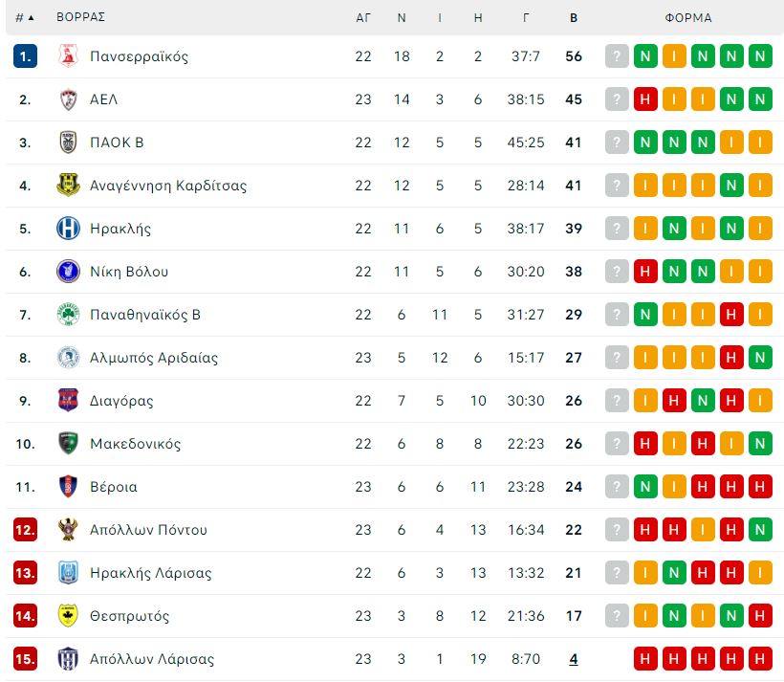Click ΑΕΛ's red H loss form badge
This screenshot has height=682, width=784.
point(645,99)
